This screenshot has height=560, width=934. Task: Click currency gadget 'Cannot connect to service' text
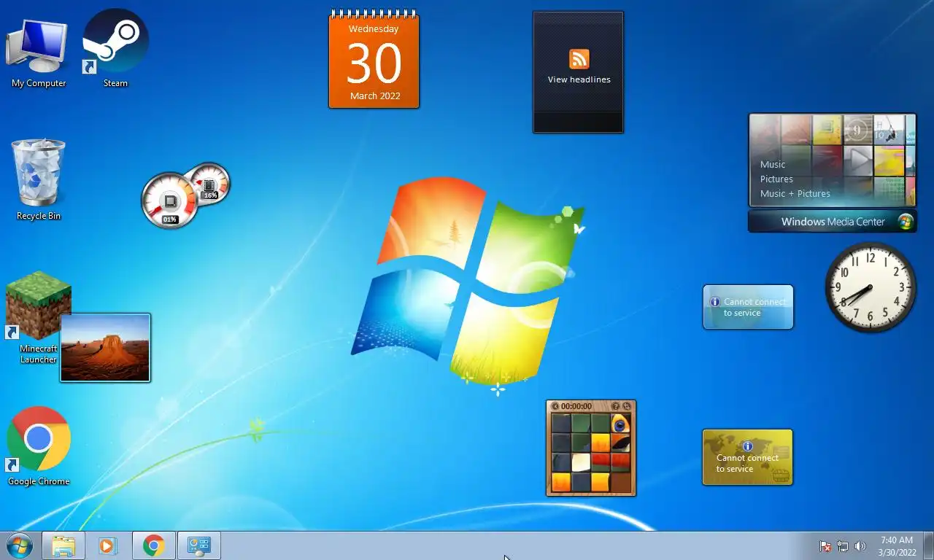pyautogui.click(x=747, y=463)
